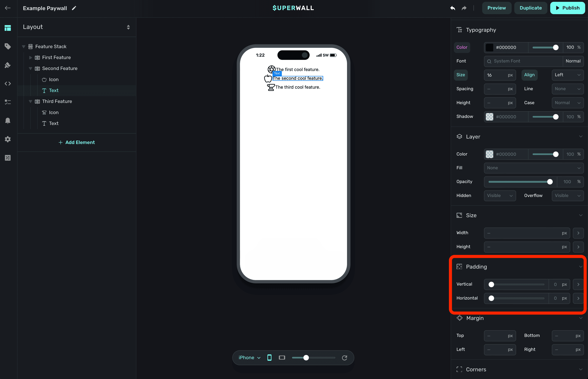Click the refresh preview icon

(344, 358)
